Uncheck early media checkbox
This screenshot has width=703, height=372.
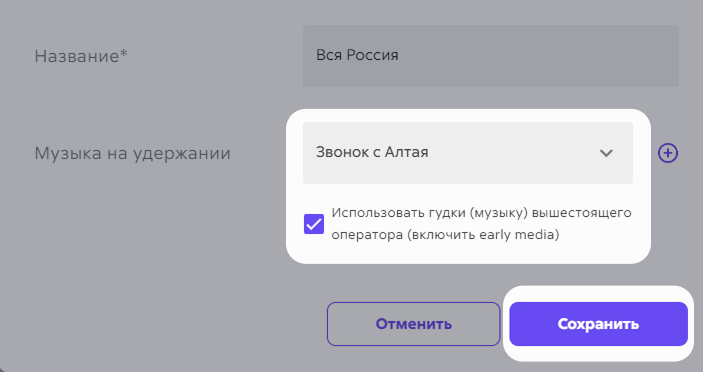pyautogui.click(x=314, y=224)
